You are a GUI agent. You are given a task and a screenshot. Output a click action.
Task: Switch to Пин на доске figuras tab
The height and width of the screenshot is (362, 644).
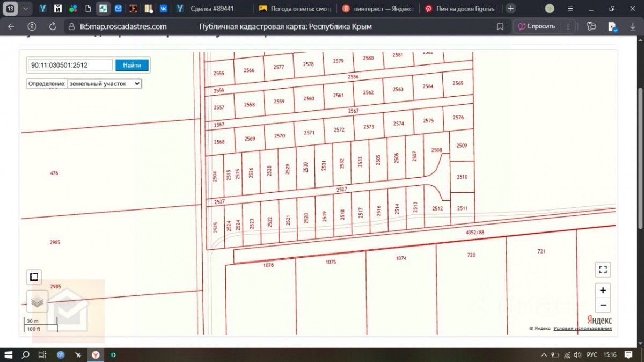[460, 9]
